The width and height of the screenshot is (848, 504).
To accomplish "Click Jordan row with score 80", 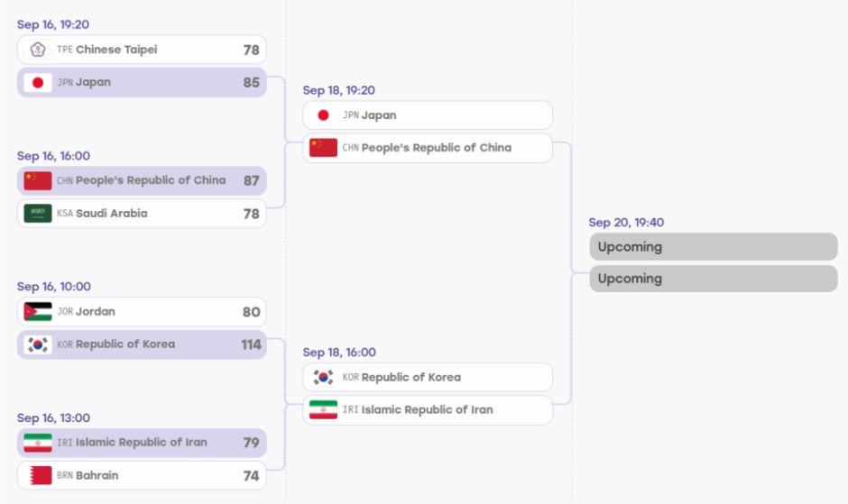I will coord(142,311).
